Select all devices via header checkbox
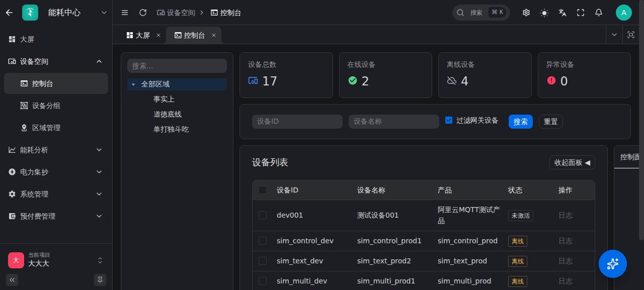Screen dimensions: 644x290 click(x=263, y=190)
